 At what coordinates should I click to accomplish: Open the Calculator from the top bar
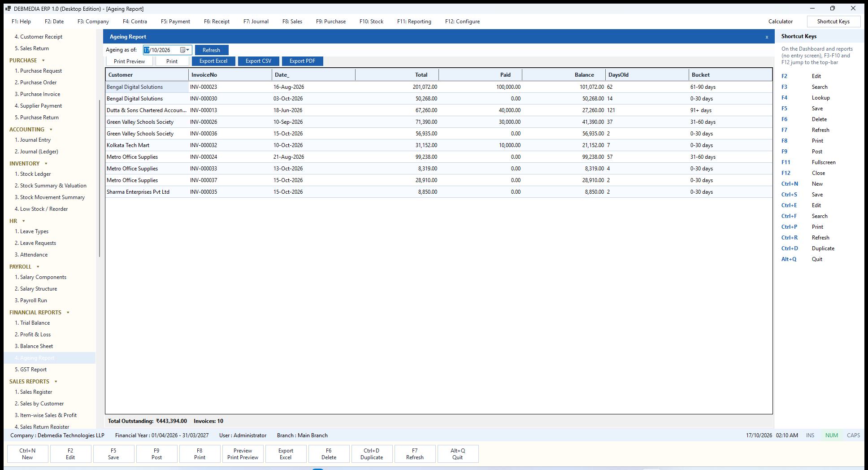point(780,22)
